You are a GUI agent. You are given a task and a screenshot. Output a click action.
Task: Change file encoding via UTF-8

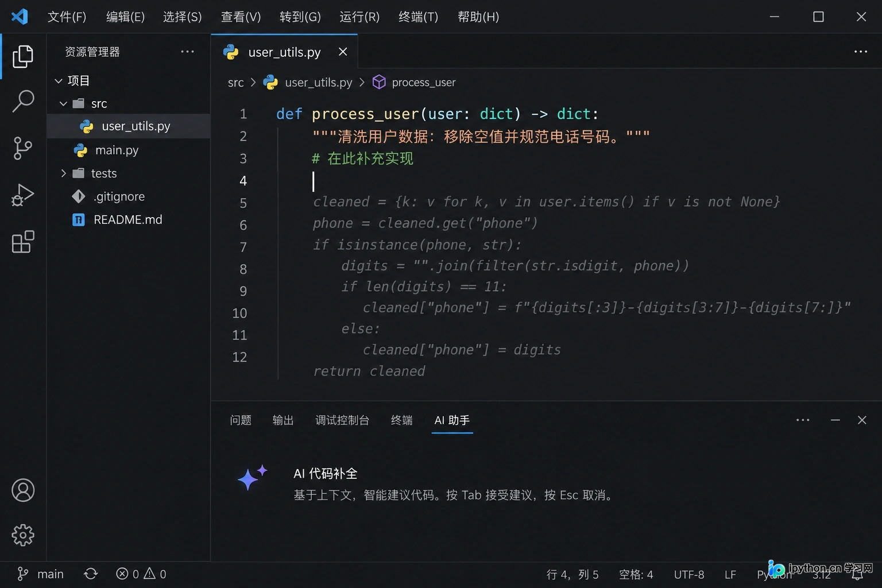tap(689, 574)
